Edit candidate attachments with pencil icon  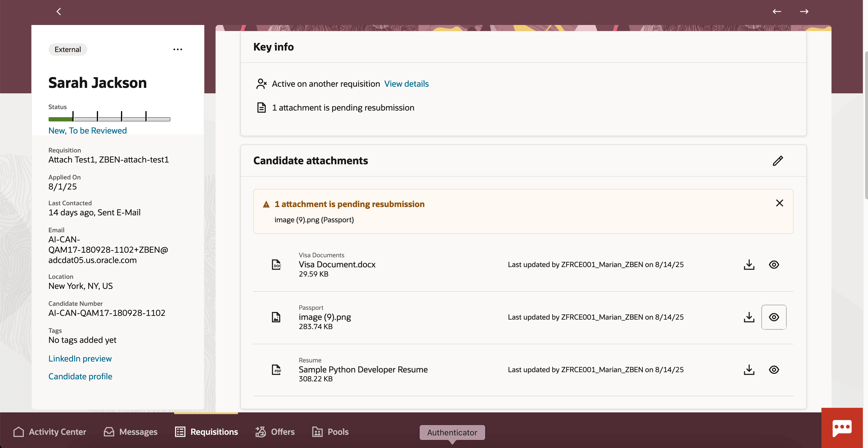778,161
